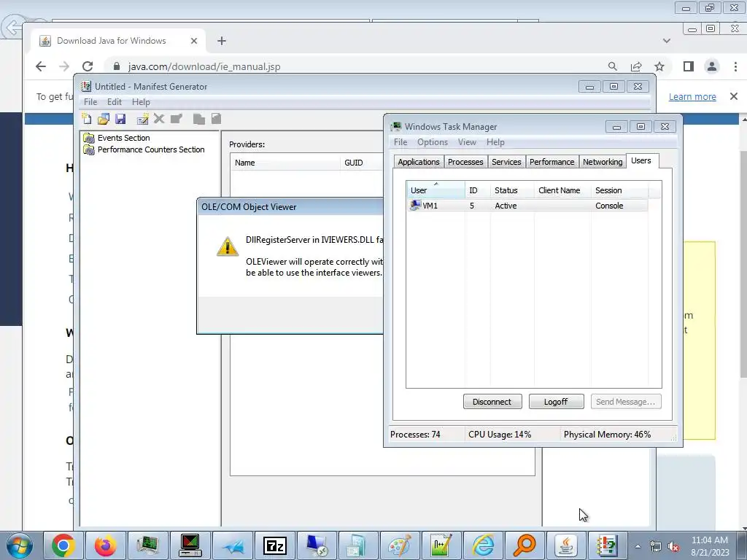747x560 pixels.
Task: Click the Logoff button
Action: (x=556, y=402)
